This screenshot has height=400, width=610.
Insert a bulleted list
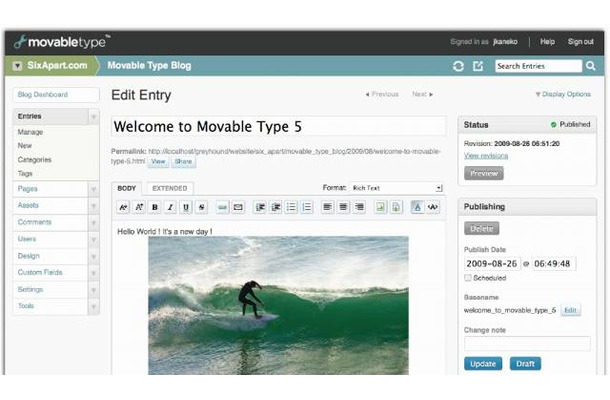[291, 207]
